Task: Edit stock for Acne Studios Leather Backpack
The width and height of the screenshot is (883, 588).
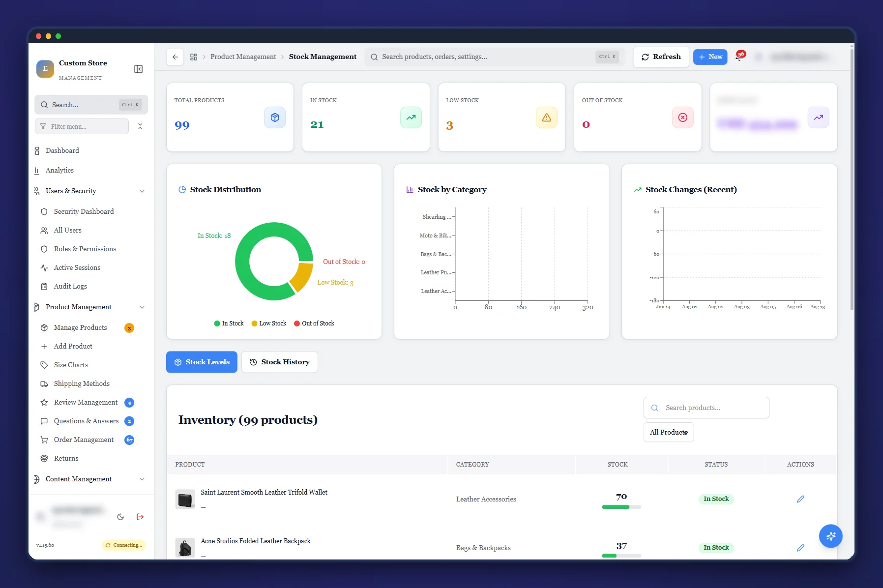Action: [x=800, y=548]
